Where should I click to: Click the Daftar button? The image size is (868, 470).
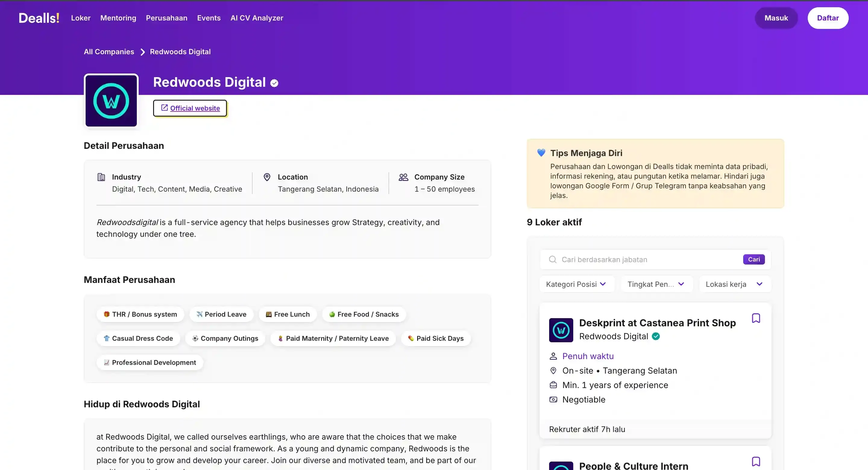coord(828,18)
